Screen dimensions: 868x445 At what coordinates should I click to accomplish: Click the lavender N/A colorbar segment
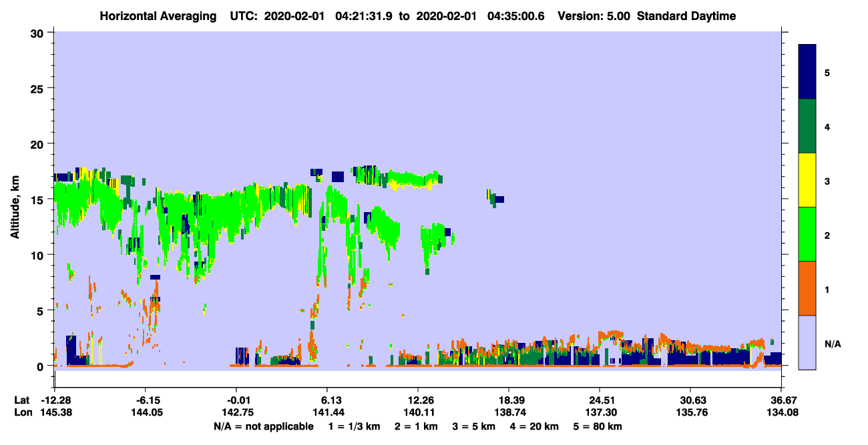point(807,342)
